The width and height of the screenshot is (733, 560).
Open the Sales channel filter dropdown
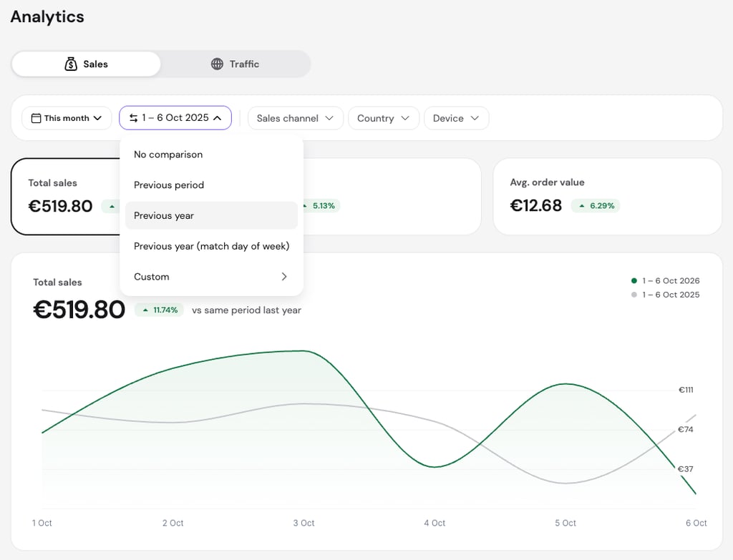(x=296, y=118)
